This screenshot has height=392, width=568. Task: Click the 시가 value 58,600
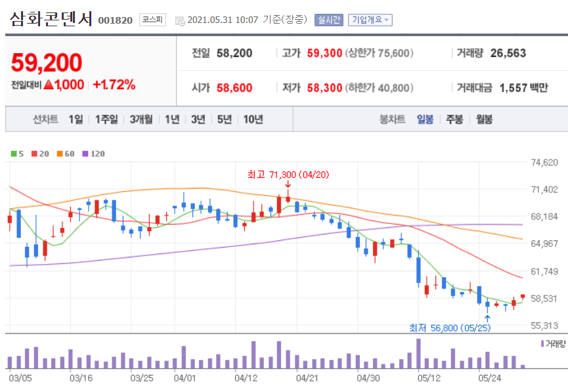(x=234, y=88)
